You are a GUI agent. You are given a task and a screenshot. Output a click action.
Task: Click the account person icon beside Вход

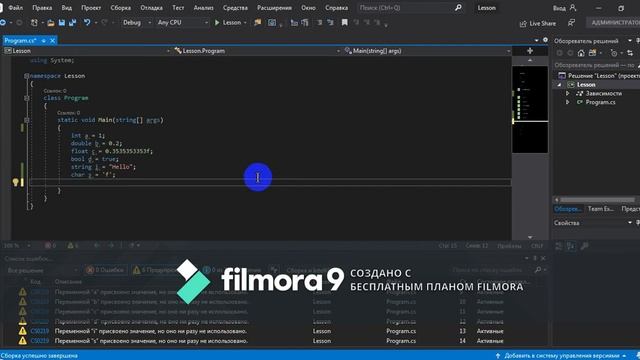573,8
